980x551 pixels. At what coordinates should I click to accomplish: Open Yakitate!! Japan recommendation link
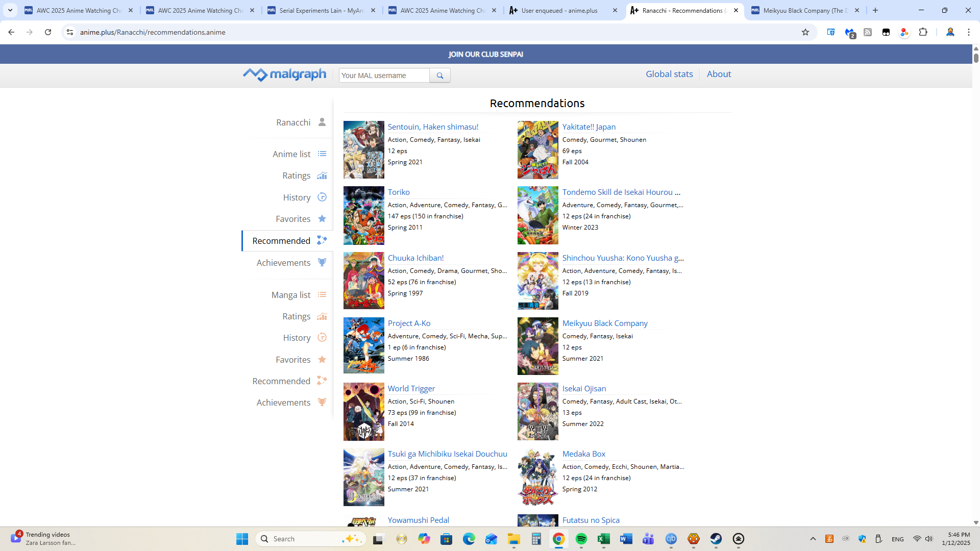[x=589, y=127]
